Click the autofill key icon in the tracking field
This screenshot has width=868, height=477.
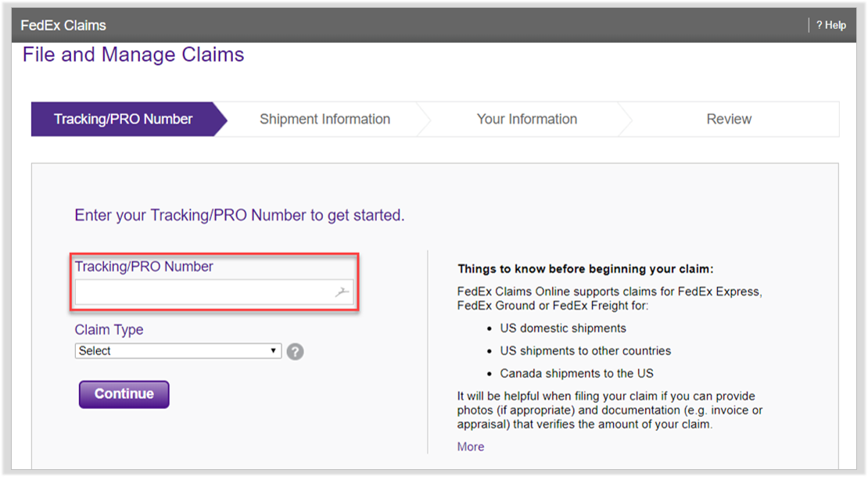click(x=342, y=292)
